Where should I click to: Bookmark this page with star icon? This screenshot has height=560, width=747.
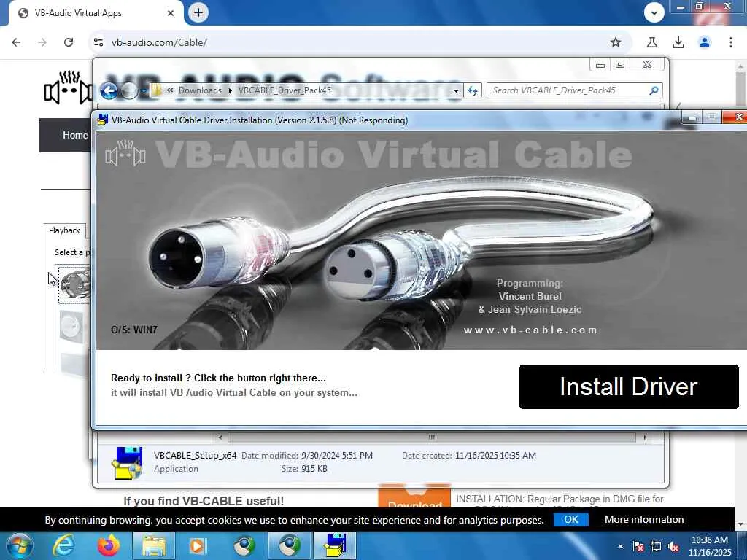click(616, 42)
